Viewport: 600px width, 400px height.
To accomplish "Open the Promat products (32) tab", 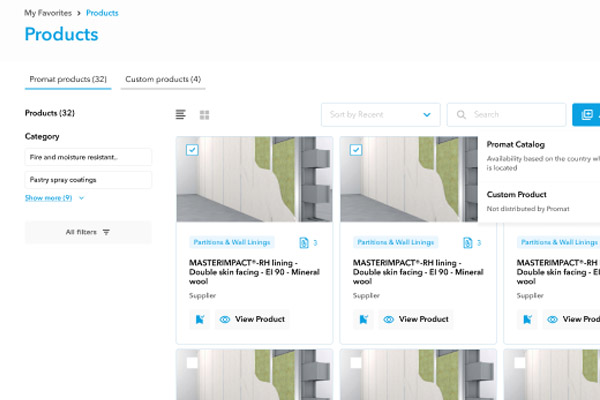I will coord(68,79).
